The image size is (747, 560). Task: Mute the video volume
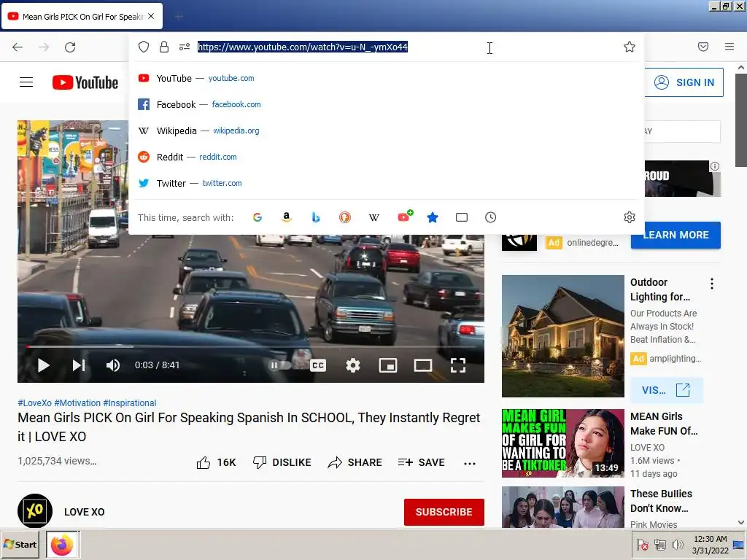click(113, 366)
